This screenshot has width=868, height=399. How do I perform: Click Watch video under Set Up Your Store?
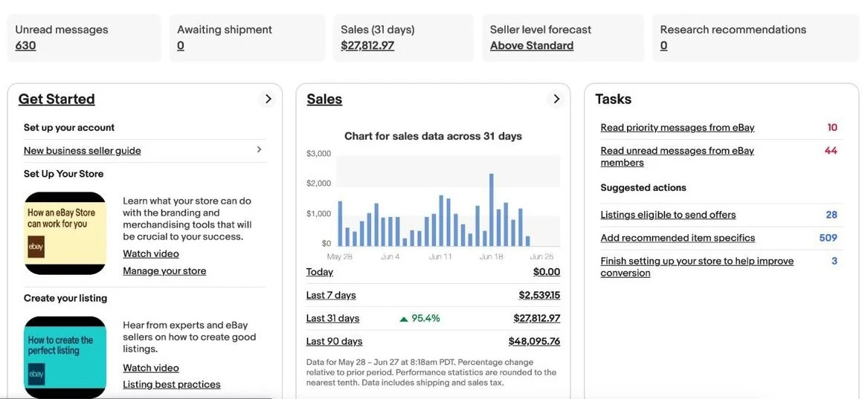click(x=151, y=253)
